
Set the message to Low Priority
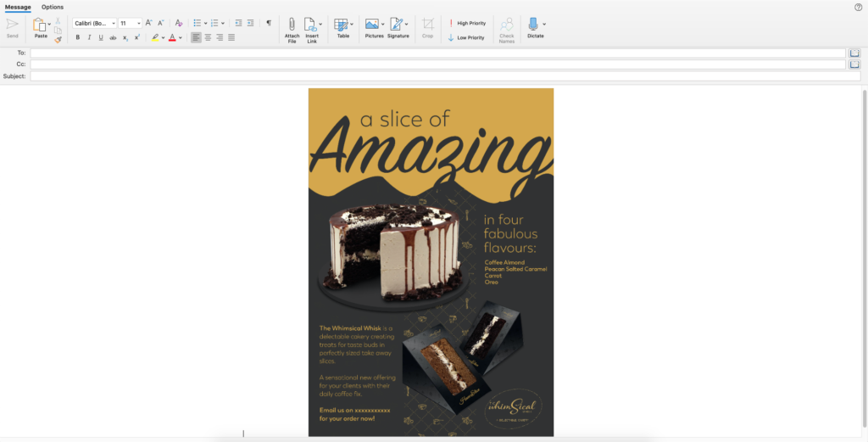coord(467,37)
